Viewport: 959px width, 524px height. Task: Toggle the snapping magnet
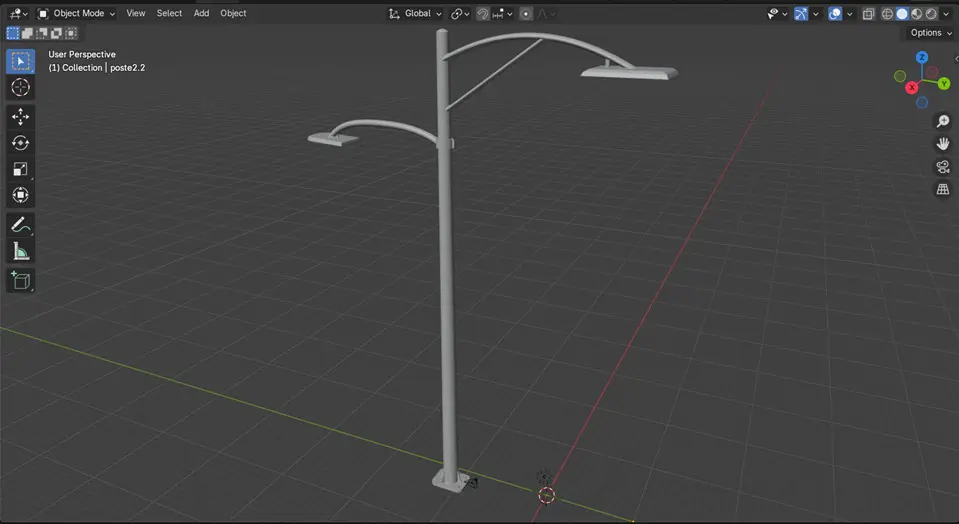tap(483, 13)
